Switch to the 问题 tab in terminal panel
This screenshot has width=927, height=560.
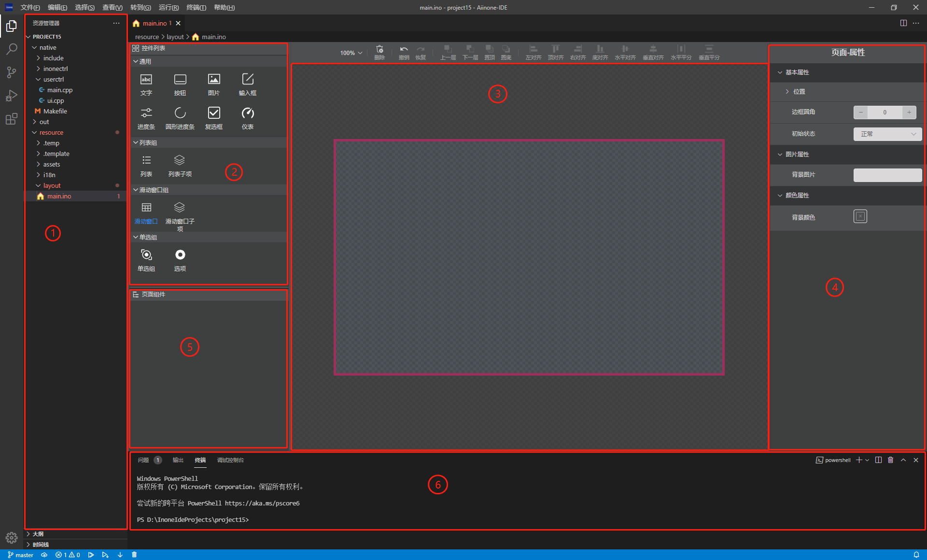click(x=144, y=460)
